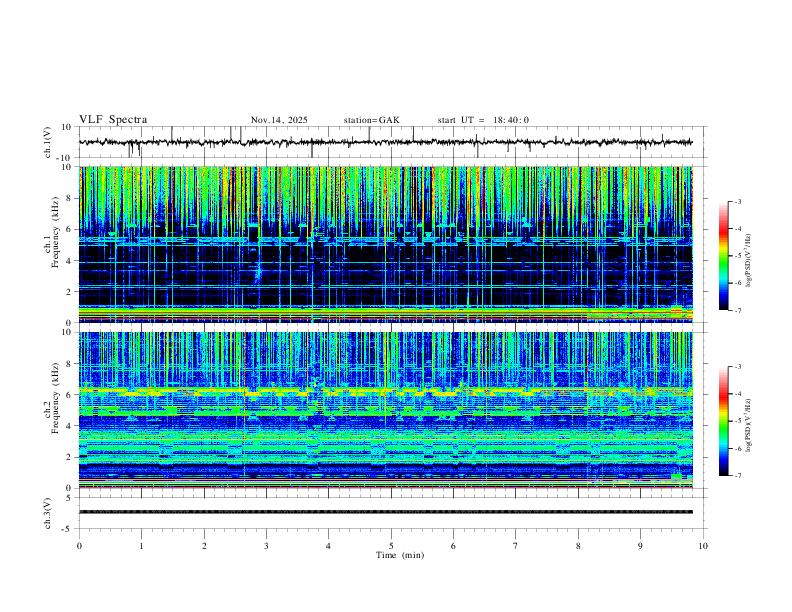
Task: Click the ch.1 "Frequency (kHz)" axis label
Action: coord(56,233)
